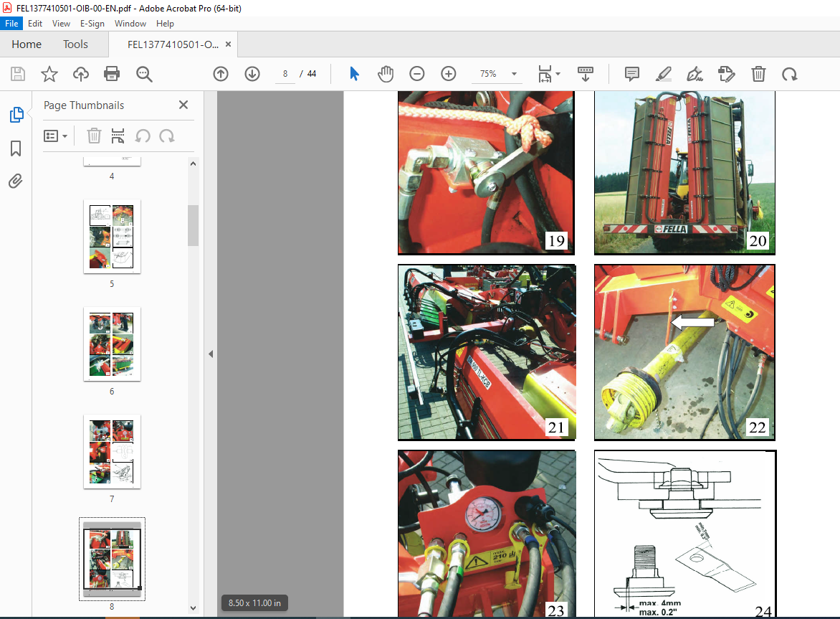Select page 5 thumbnail
This screenshot has width=840, height=619.
tap(112, 237)
